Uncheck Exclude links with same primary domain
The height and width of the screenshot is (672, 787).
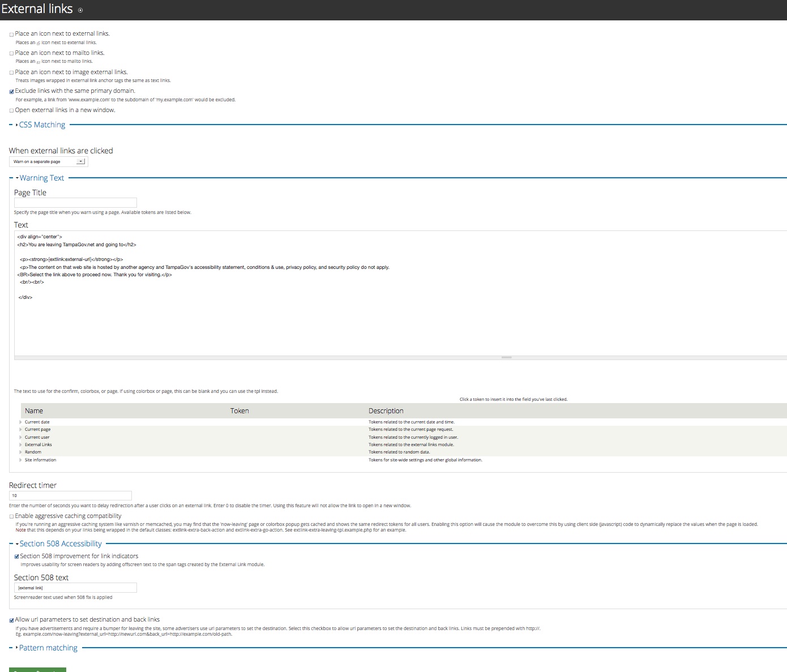point(12,92)
